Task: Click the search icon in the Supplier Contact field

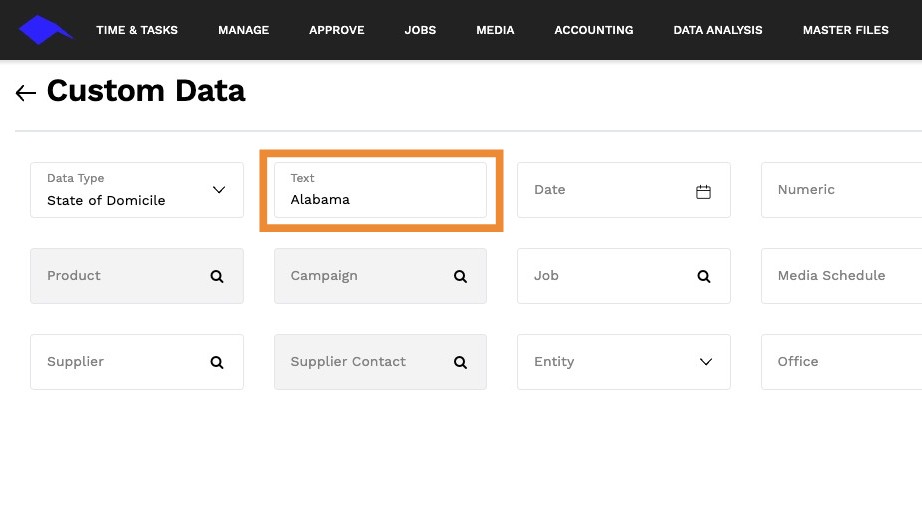Action: (x=460, y=362)
